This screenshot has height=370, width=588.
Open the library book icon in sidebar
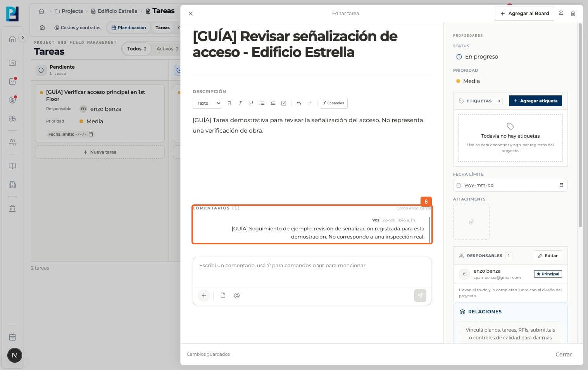[12, 166]
